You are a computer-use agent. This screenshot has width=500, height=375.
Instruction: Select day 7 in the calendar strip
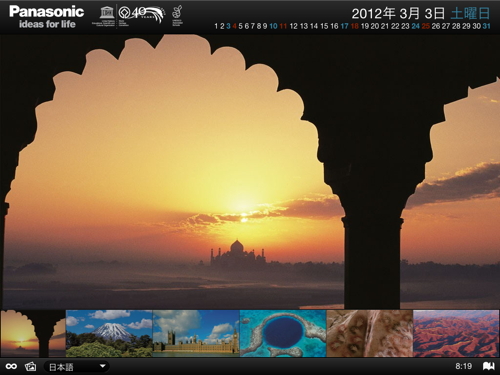253,26
